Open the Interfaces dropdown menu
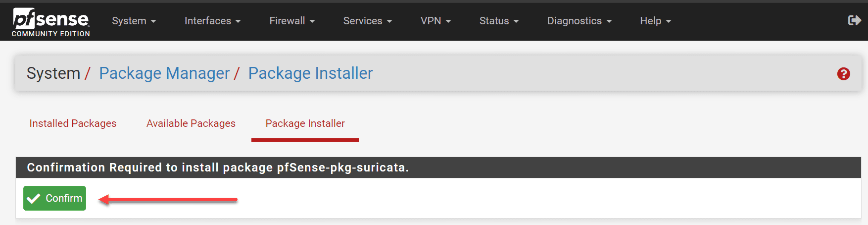The image size is (868, 225). coord(212,21)
